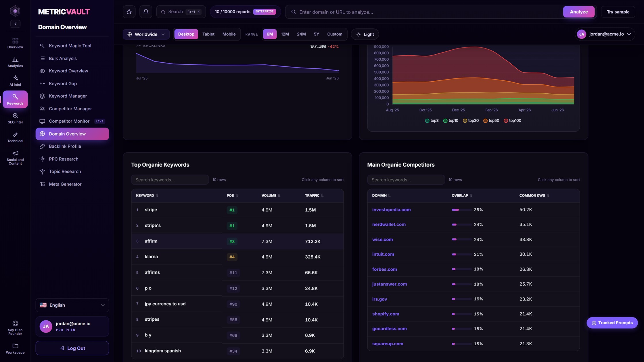
Task: Click the JA avatar in top bar
Action: (581, 34)
